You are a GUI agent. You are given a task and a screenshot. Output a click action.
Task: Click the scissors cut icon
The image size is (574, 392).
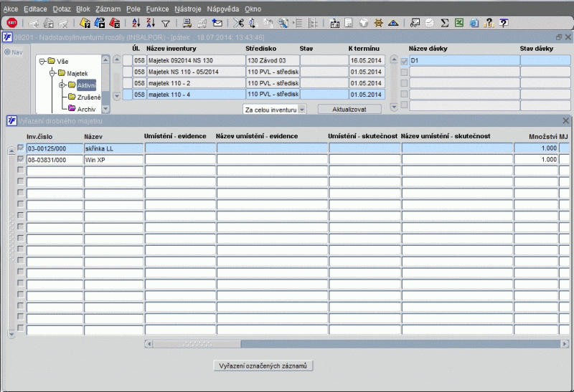click(238, 23)
